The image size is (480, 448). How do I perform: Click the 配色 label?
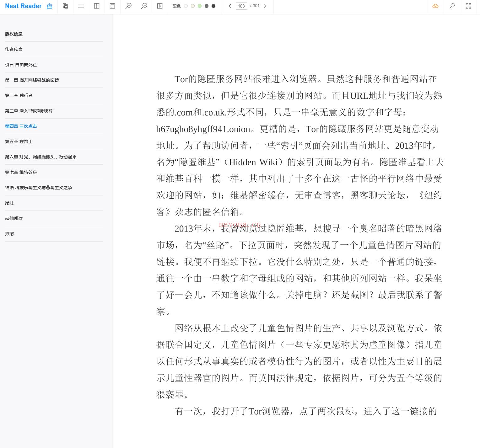[x=176, y=6]
